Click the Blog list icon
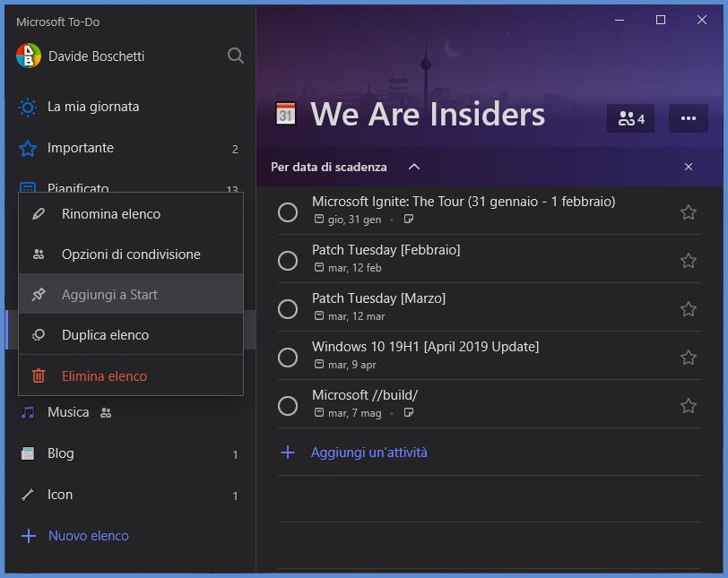This screenshot has width=728, height=578. (x=28, y=453)
